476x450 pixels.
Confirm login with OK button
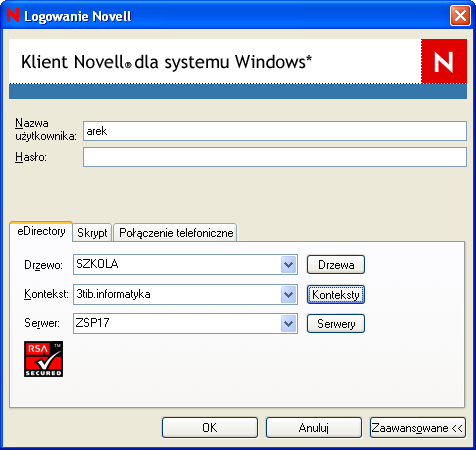tap(210, 427)
